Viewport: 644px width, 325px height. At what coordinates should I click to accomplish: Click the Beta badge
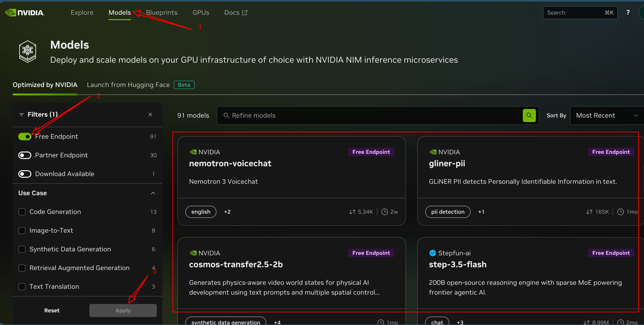[x=184, y=85]
